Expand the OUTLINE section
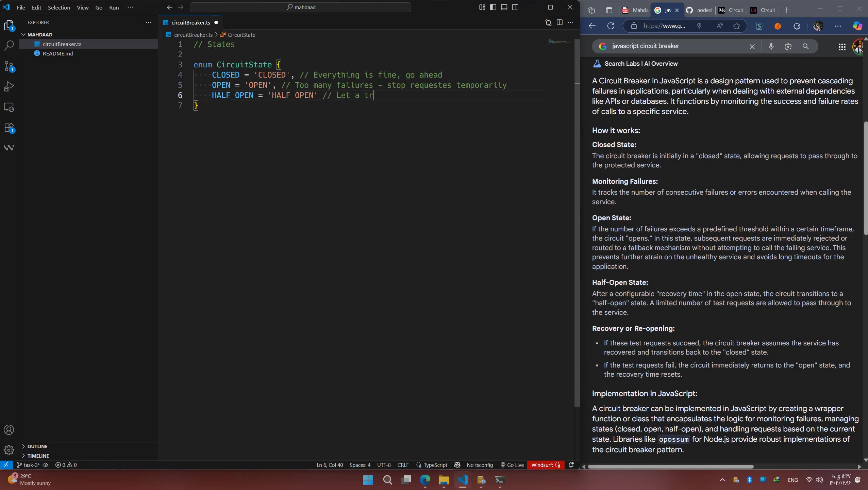This screenshot has height=490, width=868. coord(37,446)
